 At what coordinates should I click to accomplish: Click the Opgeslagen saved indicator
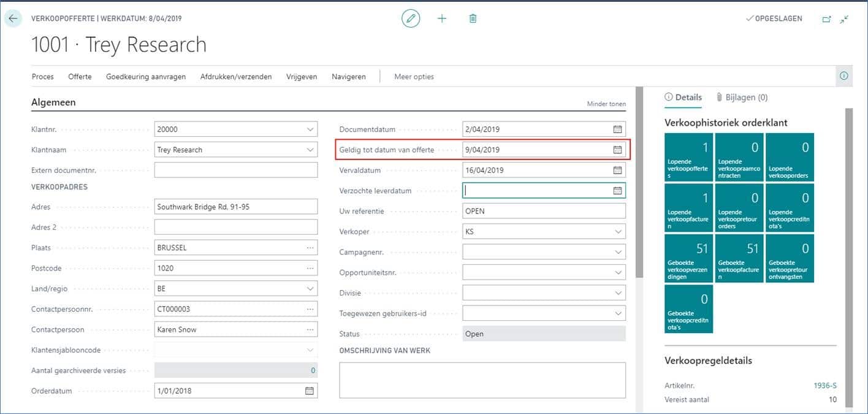(x=774, y=18)
